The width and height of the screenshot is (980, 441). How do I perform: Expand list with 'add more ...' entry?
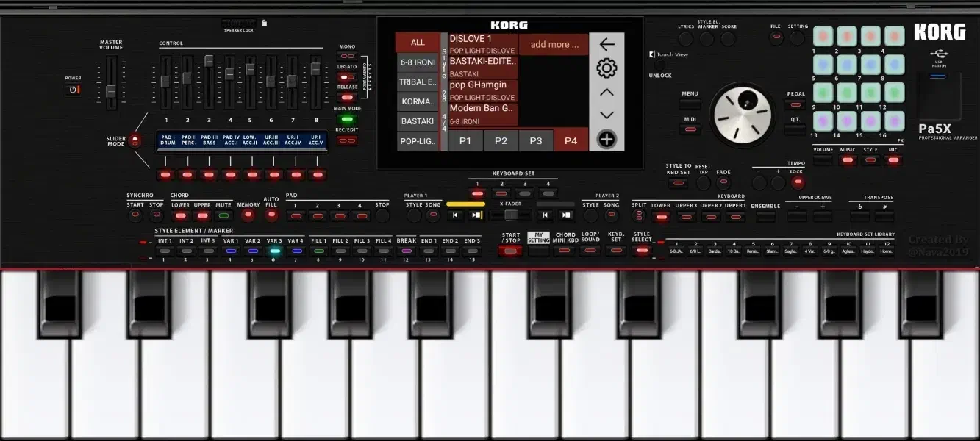pos(554,44)
